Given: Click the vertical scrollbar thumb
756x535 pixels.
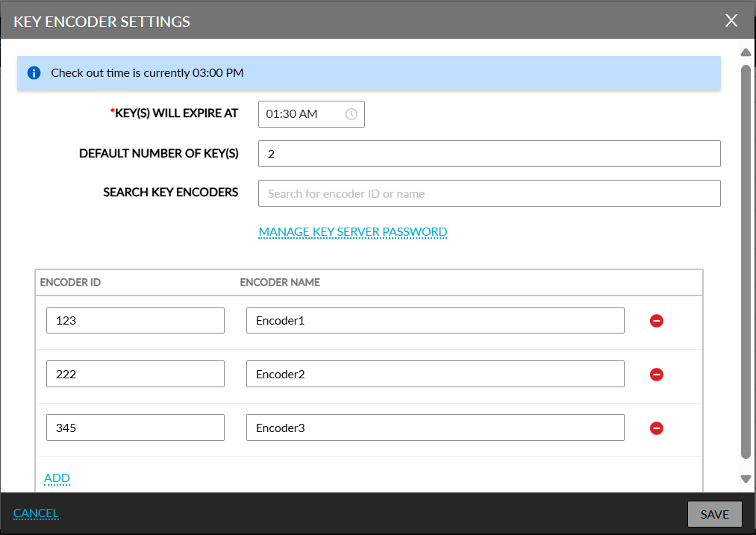Looking at the screenshot, I should pyautogui.click(x=746, y=262).
